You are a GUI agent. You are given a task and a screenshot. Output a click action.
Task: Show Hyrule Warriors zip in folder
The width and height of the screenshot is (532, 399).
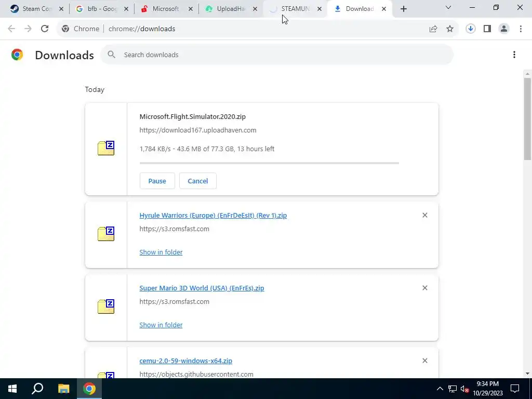[161, 252]
